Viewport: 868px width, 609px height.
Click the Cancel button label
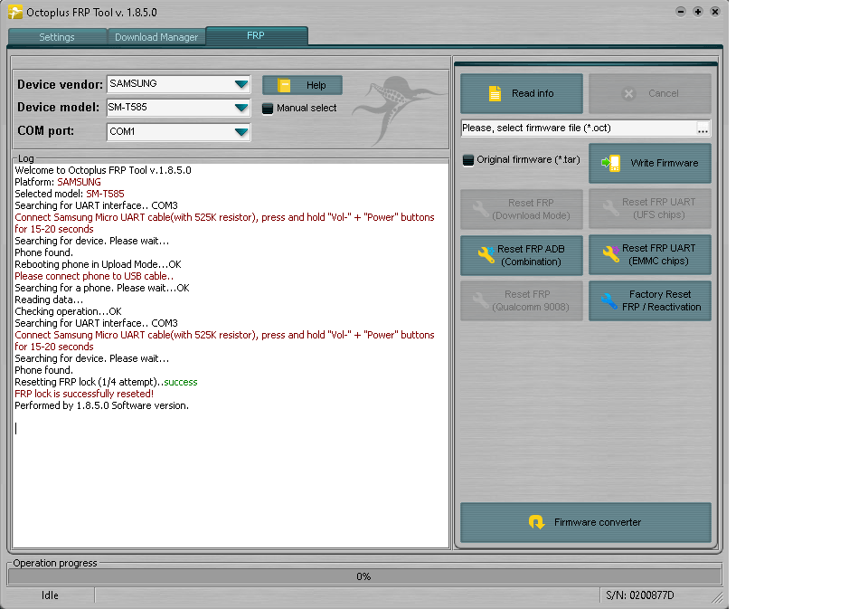(663, 93)
